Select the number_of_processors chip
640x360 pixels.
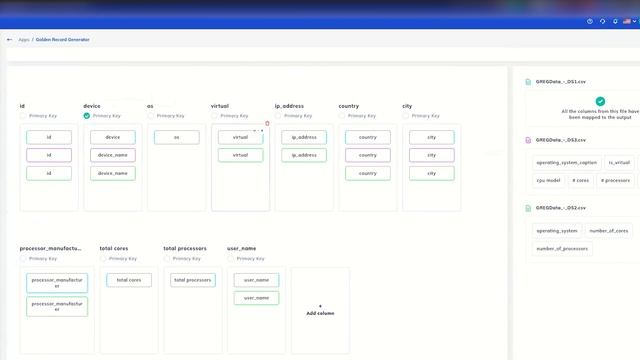562,249
